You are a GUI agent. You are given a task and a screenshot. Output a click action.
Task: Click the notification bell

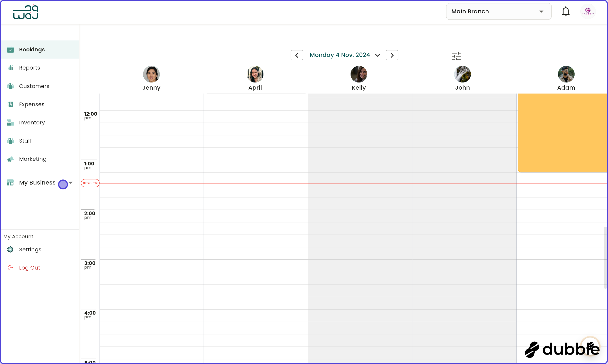(566, 11)
